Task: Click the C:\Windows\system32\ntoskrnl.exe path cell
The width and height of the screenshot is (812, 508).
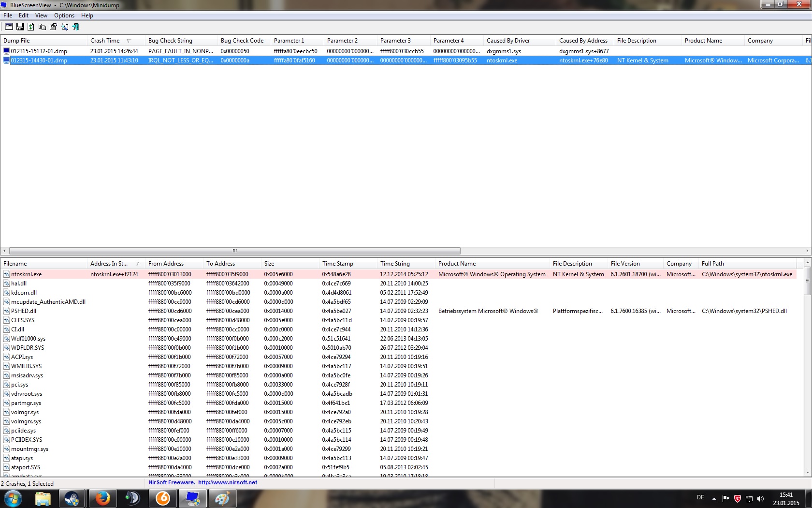Action: 747,274
